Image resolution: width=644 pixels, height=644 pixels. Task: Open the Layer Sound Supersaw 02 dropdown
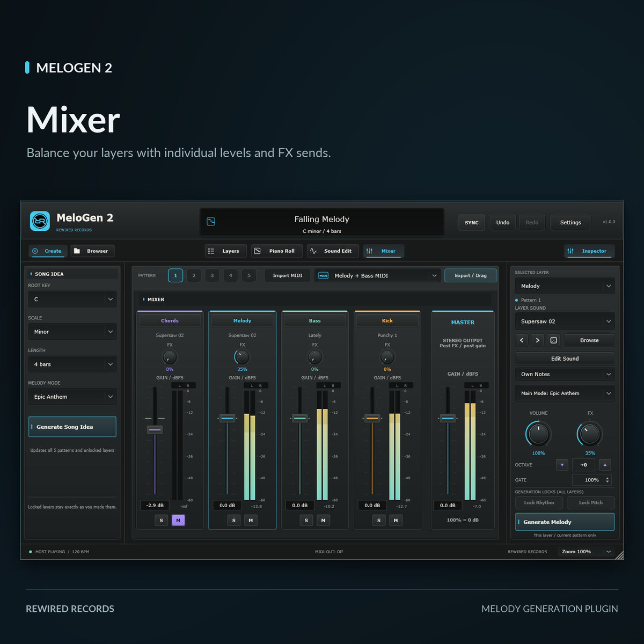tap(565, 321)
